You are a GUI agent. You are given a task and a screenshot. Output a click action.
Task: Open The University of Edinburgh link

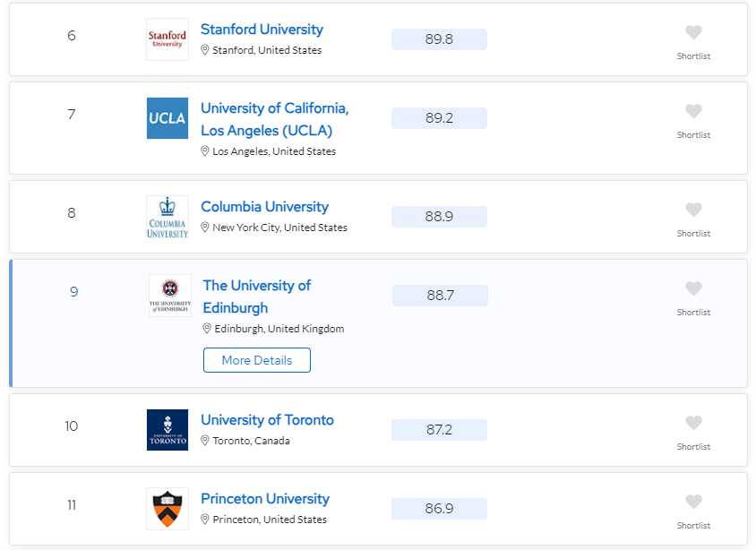point(257,296)
